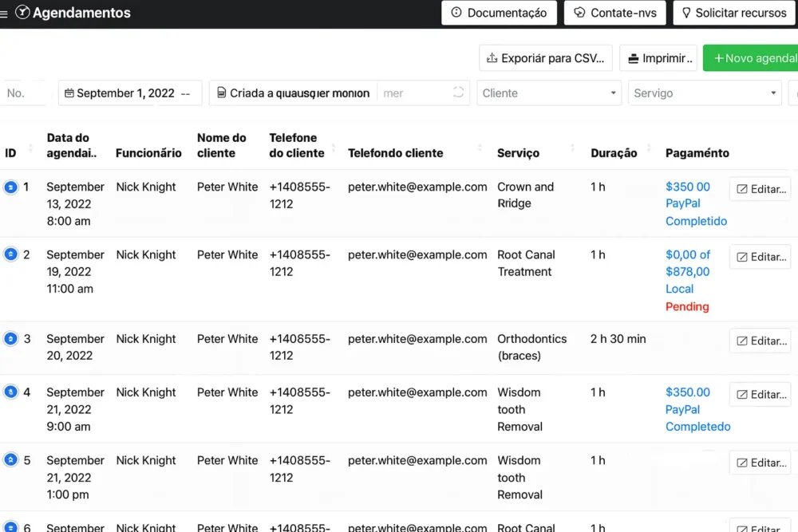
Task: Click the status icon for appointment 3
Action: (11, 339)
